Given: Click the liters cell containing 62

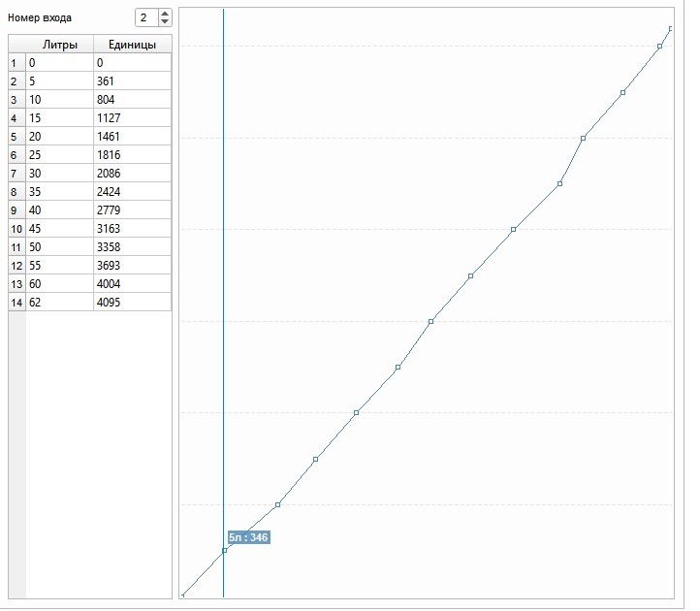Looking at the screenshot, I should tap(59, 302).
